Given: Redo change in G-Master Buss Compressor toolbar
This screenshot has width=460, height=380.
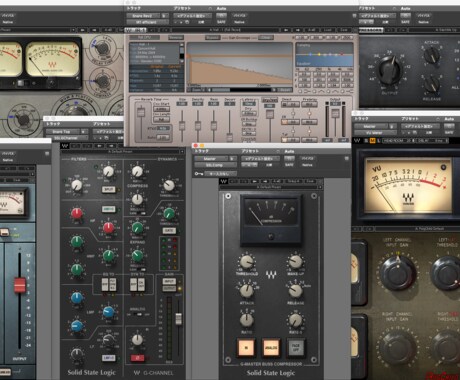Looking at the screenshot, I should [243, 181].
